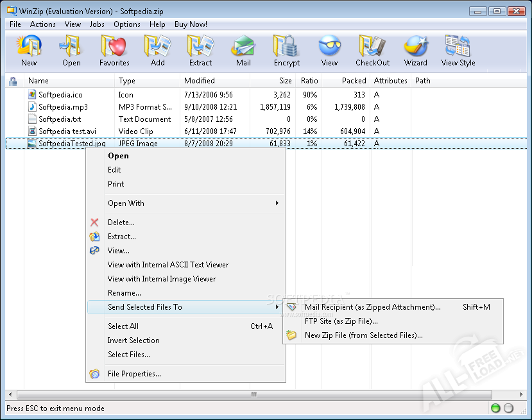Select Softpedia.mp3 in the file list
The height and width of the screenshot is (420, 532).
click(x=63, y=107)
